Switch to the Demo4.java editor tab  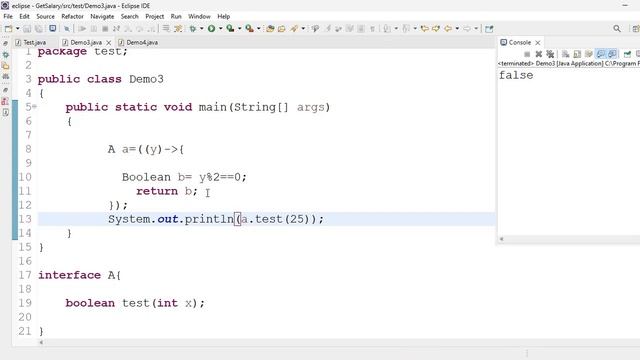(x=138, y=42)
